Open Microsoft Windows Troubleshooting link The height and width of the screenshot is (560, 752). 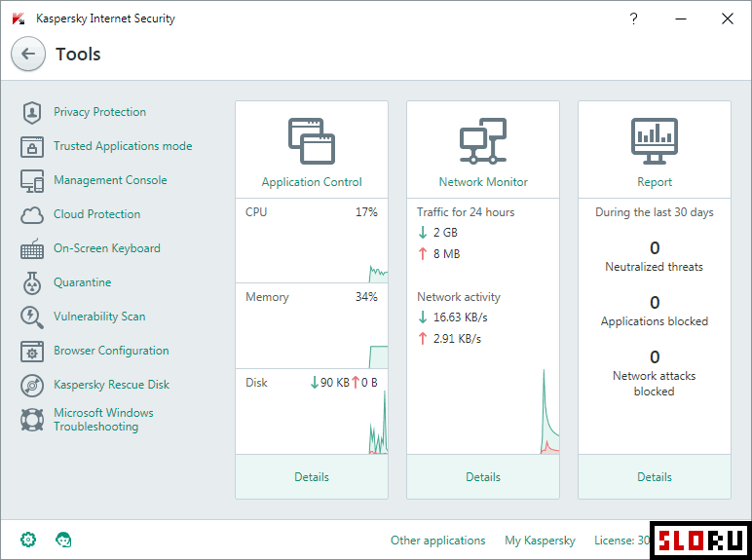[x=103, y=420]
